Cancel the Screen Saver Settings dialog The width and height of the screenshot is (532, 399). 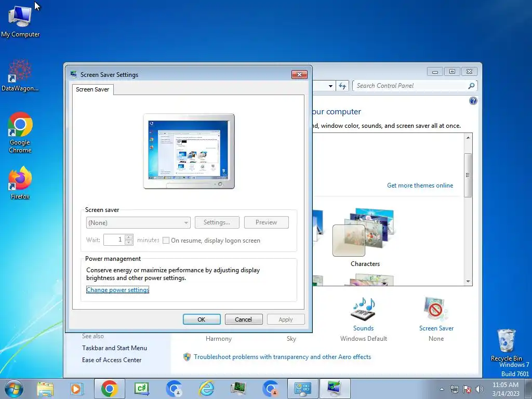tap(243, 320)
